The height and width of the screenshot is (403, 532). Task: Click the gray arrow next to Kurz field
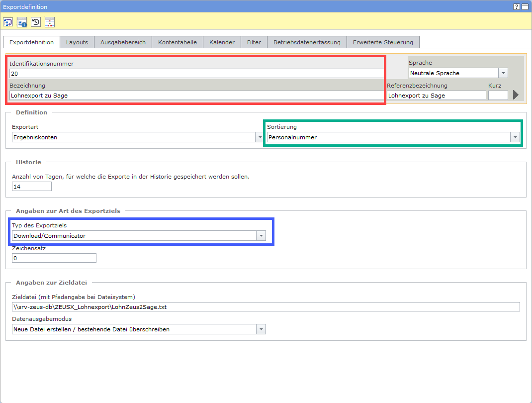pos(516,95)
